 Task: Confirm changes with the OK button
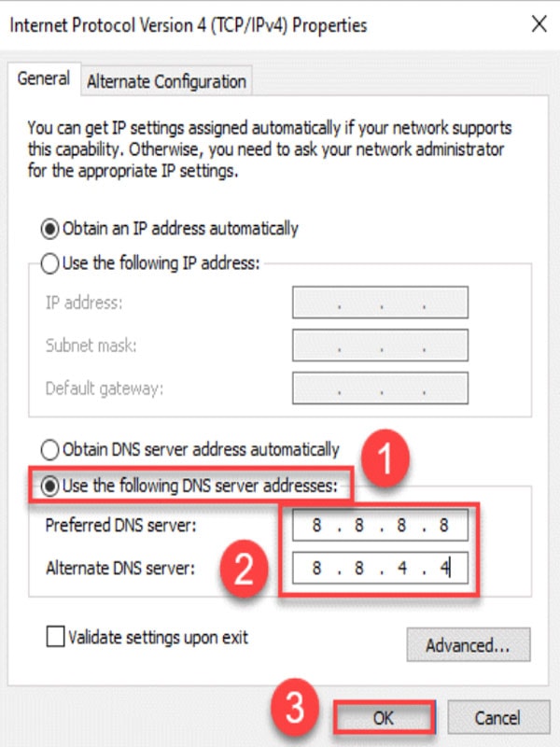[384, 717]
